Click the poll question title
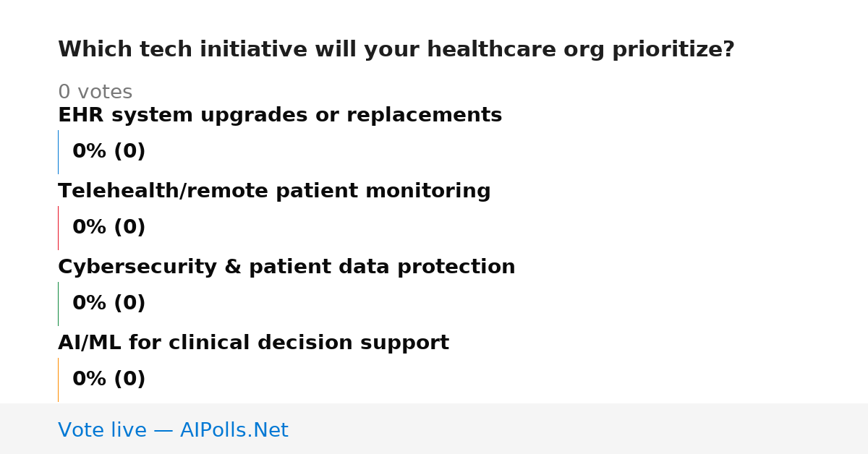The width and height of the screenshot is (868, 454). tap(396, 50)
